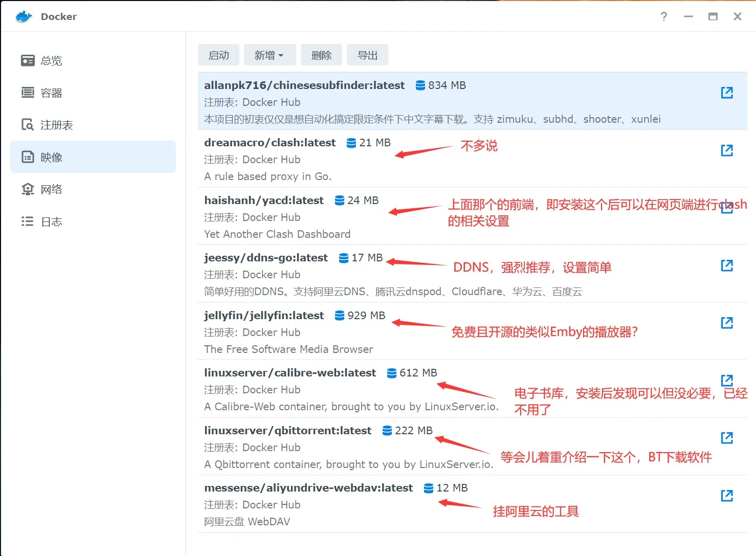This screenshot has width=756, height=556.
Task: Click the 删除 delete button
Action: [321, 55]
